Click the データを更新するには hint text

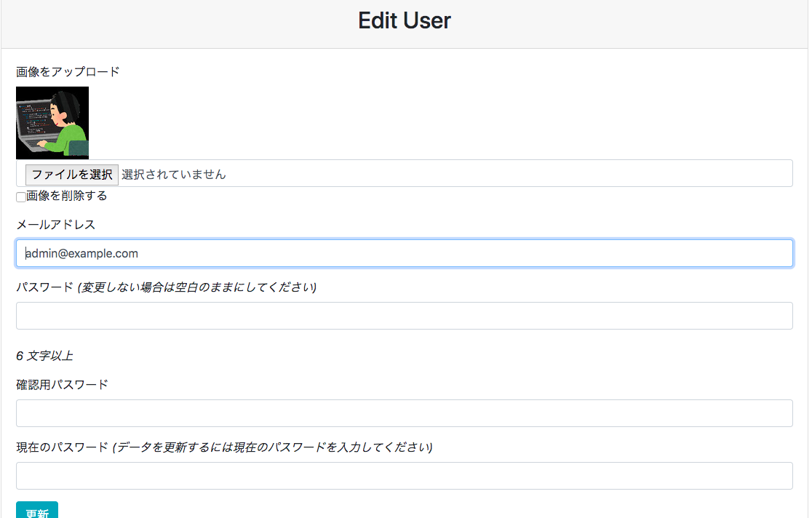pyautogui.click(x=273, y=447)
